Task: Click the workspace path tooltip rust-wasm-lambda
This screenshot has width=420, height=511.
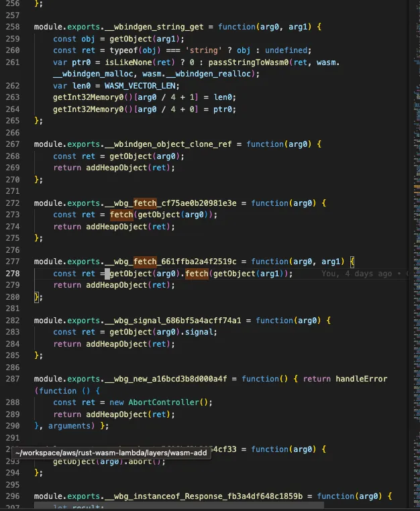Action: (111, 453)
